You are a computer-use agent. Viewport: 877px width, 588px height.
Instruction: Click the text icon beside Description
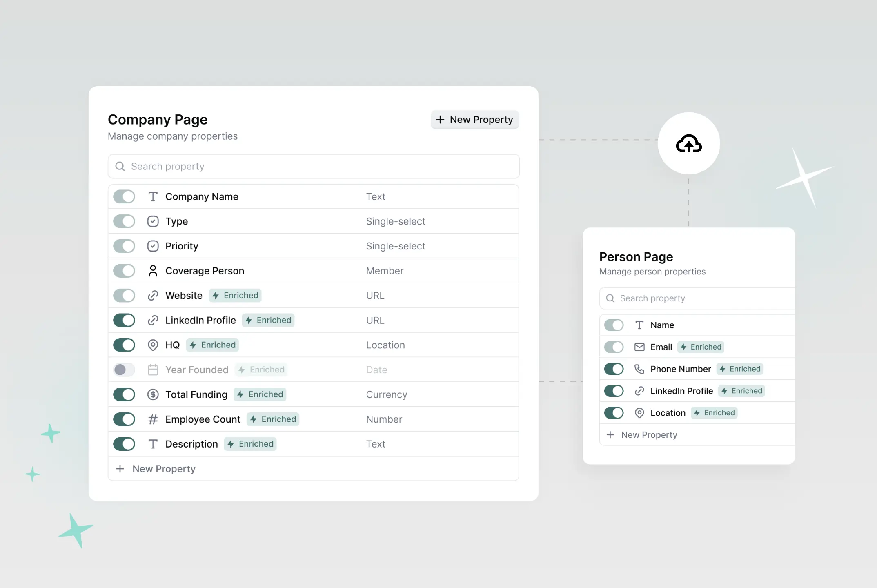(153, 444)
